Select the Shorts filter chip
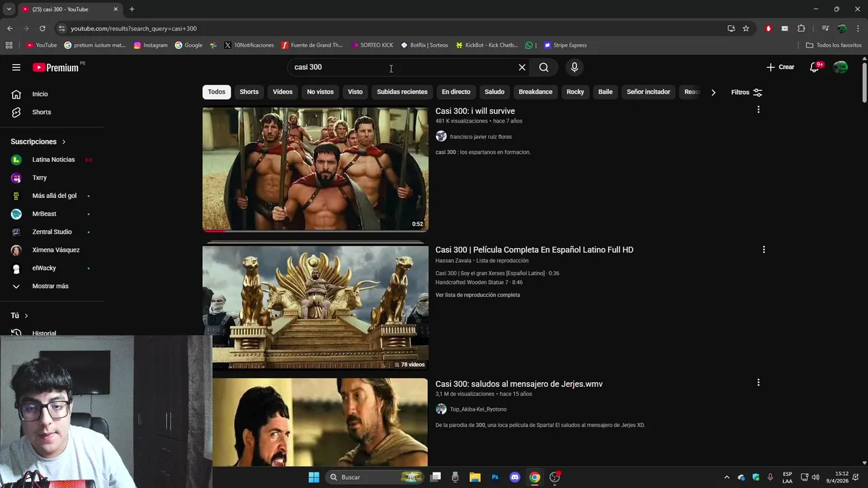This screenshot has width=868, height=488. coord(249,92)
